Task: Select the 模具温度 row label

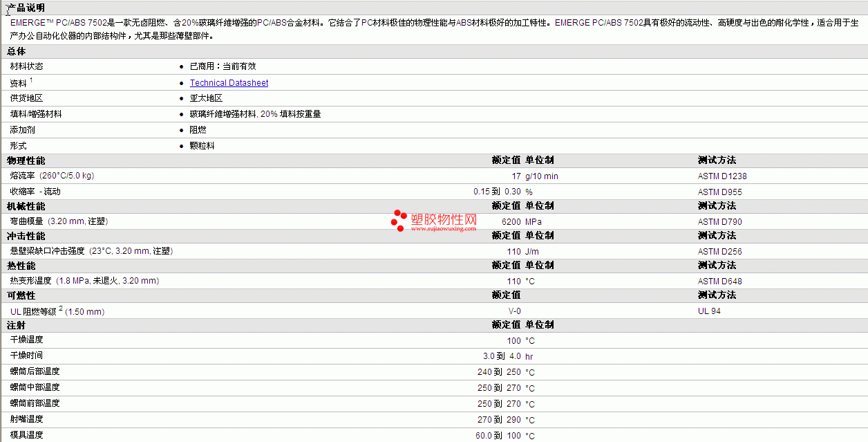Action: coord(26,435)
